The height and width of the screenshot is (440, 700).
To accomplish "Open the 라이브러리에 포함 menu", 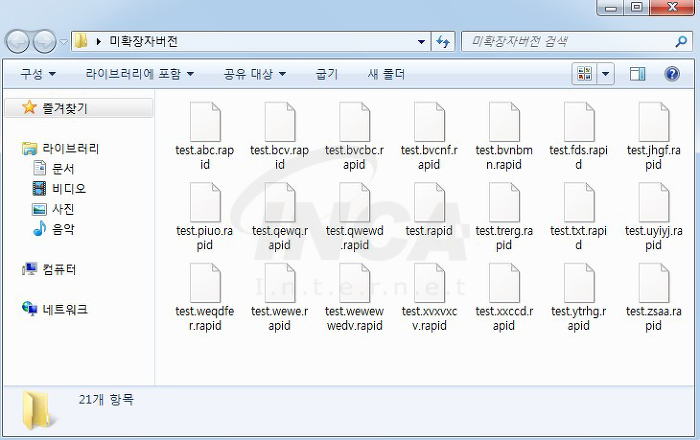I will 140,74.
